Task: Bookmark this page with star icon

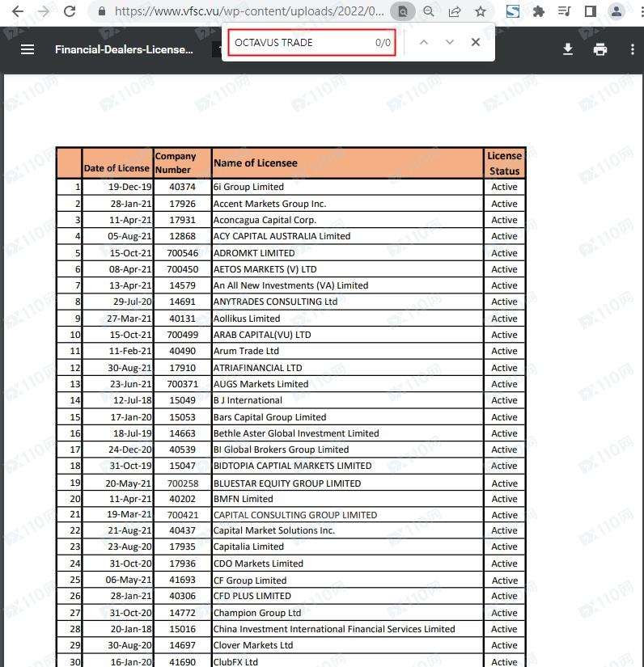Action: (x=481, y=12)
